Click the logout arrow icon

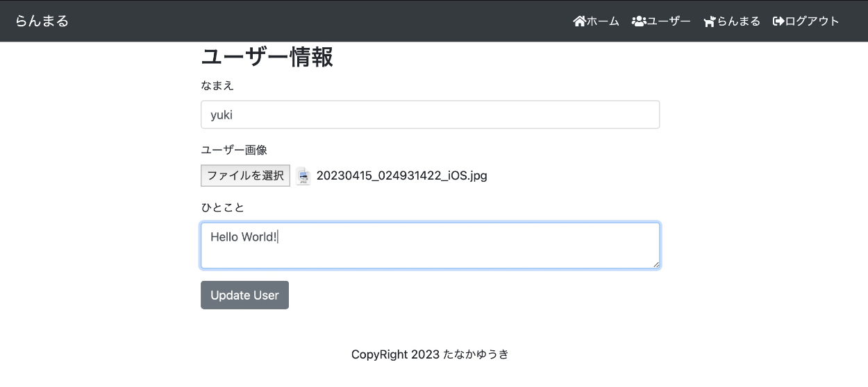(x=778, y=21)
